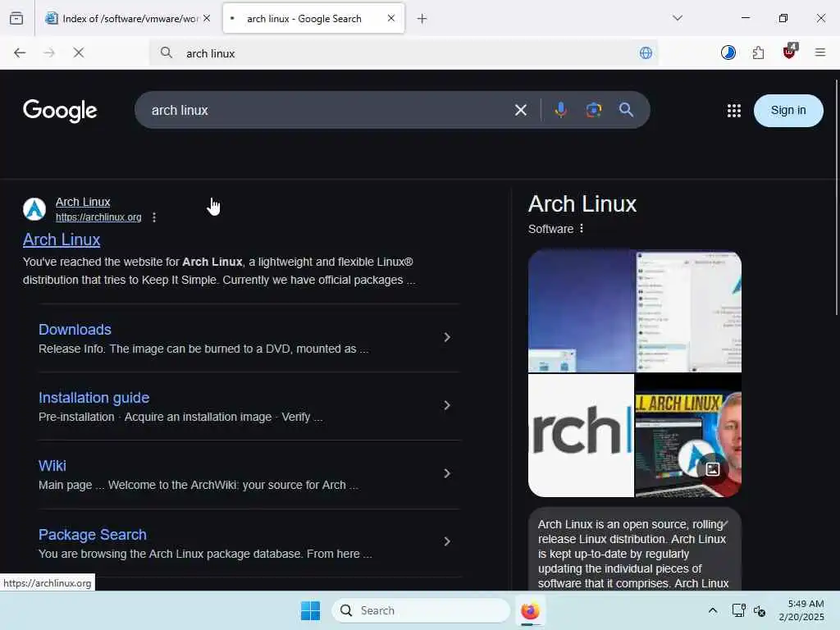This screenshot has height=630, width=840.
Task: Click the taskbar Search box
Action: pos(421,610)
